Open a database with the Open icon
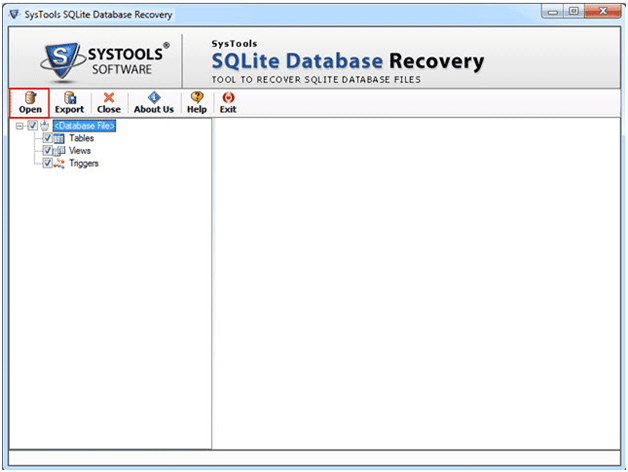 click(x=30, y=97)
